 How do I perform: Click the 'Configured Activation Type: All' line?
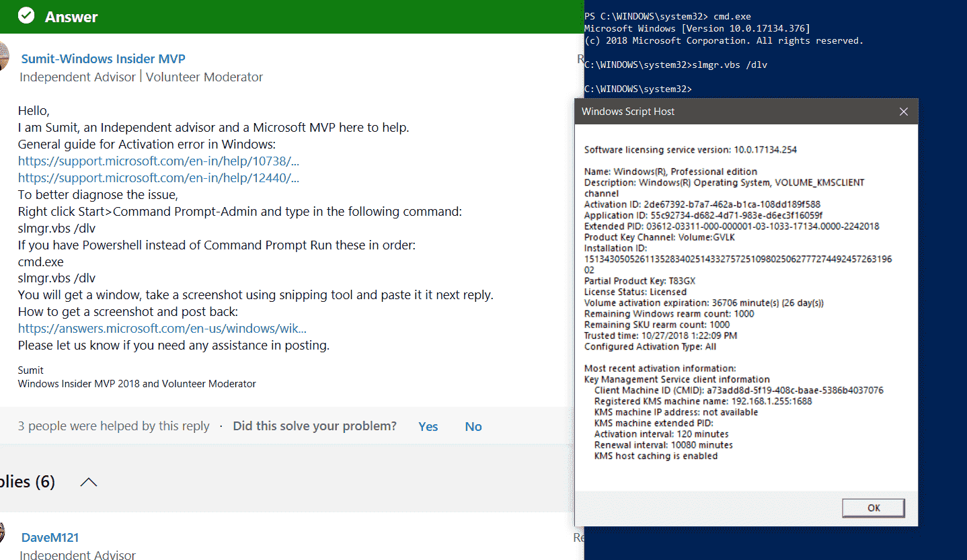(650, 347)
